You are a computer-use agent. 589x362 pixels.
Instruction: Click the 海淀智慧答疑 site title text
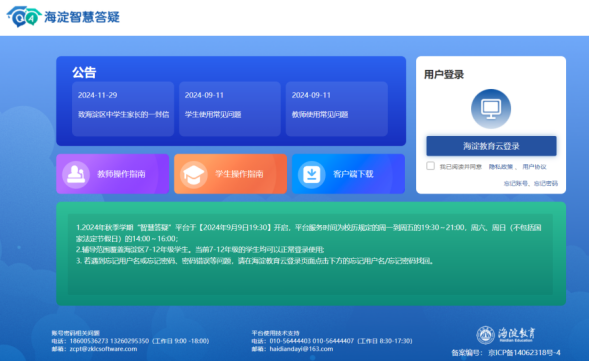pos(82,17)
